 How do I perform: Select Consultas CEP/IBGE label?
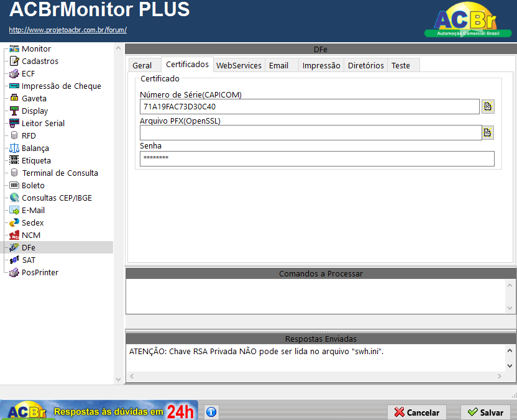(x=57, y=198)
